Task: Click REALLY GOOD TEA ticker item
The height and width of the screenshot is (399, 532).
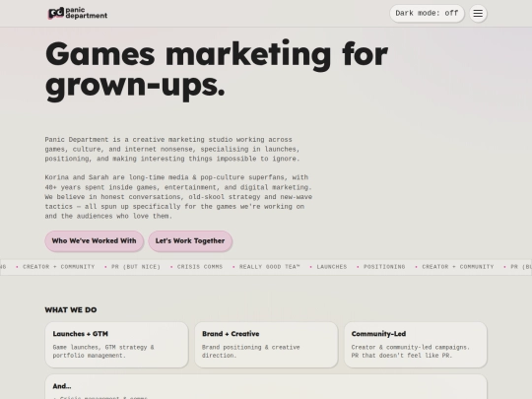Action: tap(269, 267)
